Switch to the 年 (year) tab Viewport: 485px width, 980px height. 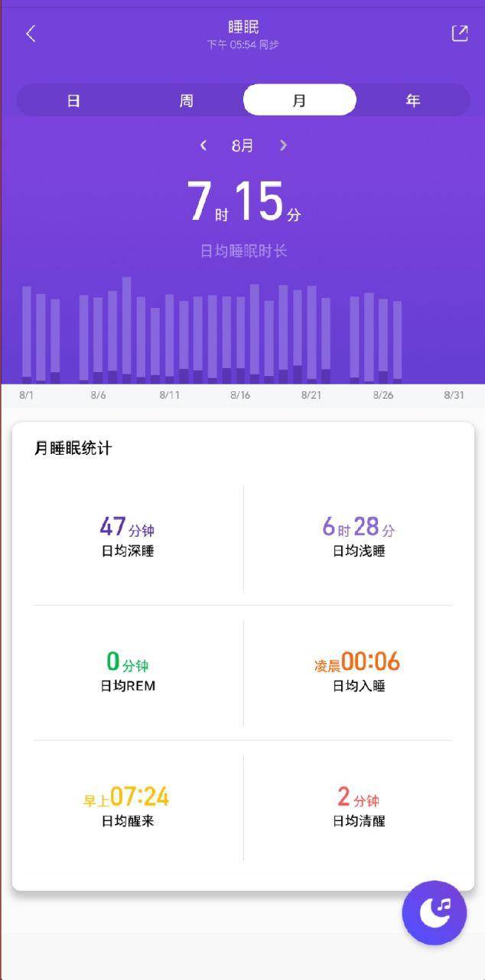[413, 100]
